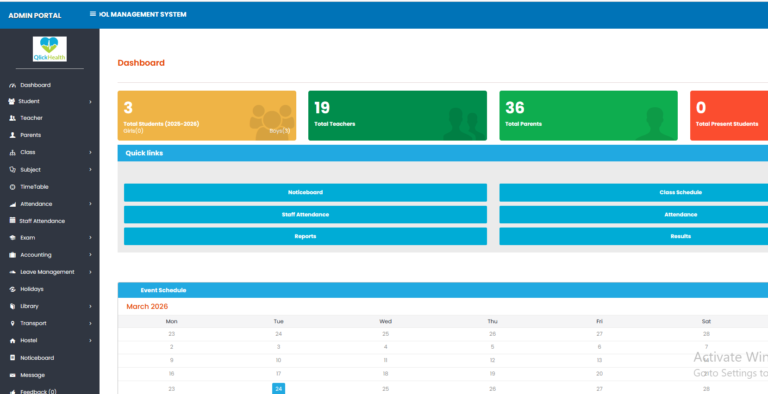The height and width of the screenshot is (394, 768).
Task: Click the Staff Attendance quick link button
Action: click(305, 215)
